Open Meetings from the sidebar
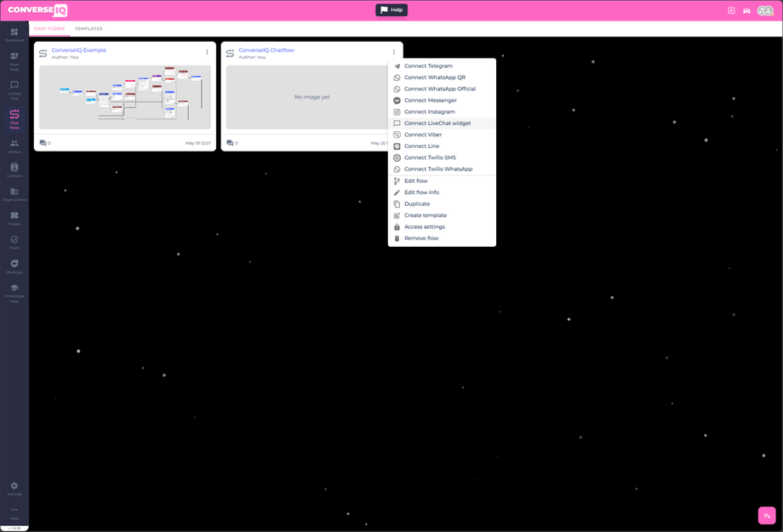The image size is (783, 532). point(14,266)
